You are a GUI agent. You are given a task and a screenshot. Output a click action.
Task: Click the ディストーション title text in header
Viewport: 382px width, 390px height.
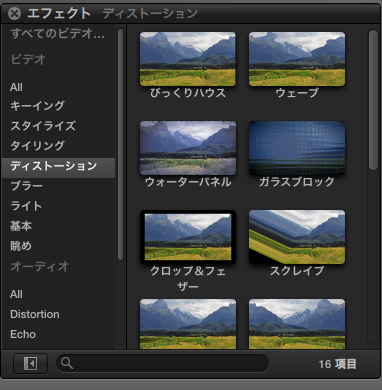[x=150, y=14]
